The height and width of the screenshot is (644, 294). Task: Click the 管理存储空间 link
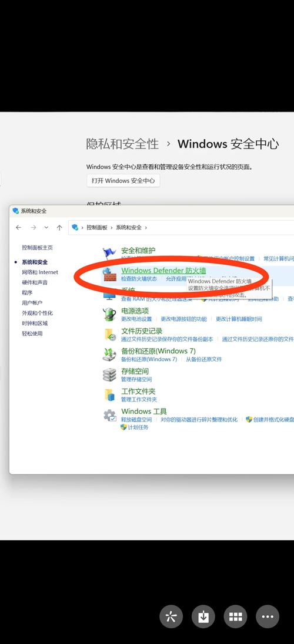(x=136, y=379)
